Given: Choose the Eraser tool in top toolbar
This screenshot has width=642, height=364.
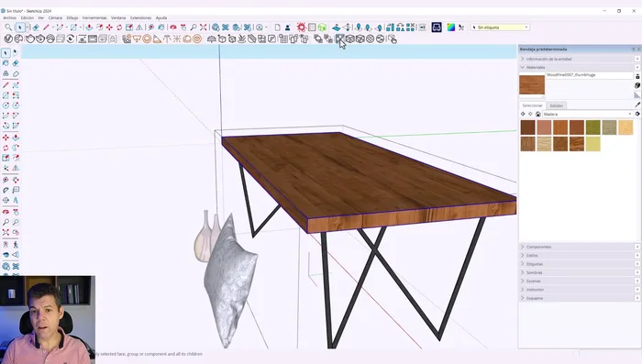Looking at the screenshot, I should click(36, 28).
